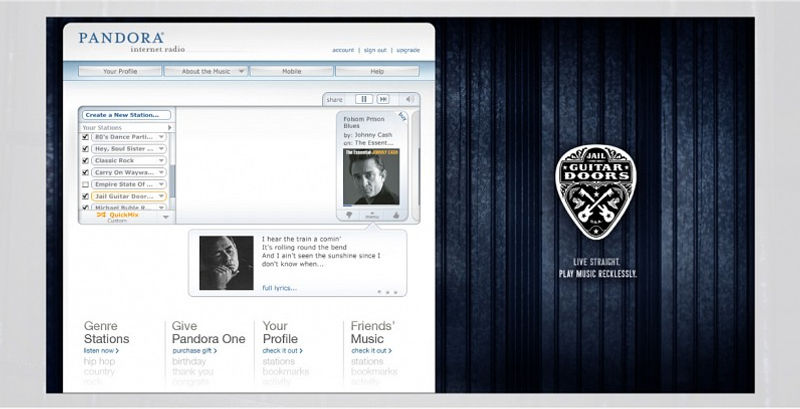Image resolution: width=800 pixels, height=409 pixels.
Task: Click the sign out link
Action: [375, 50]
